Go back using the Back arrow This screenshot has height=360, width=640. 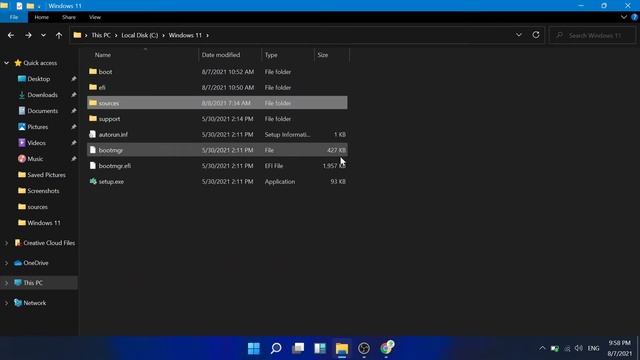coord(11,36)
